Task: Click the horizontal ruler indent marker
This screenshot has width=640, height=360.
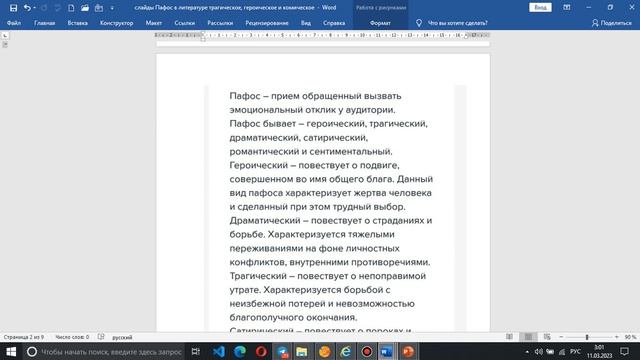Action: [x=203, y=36]
